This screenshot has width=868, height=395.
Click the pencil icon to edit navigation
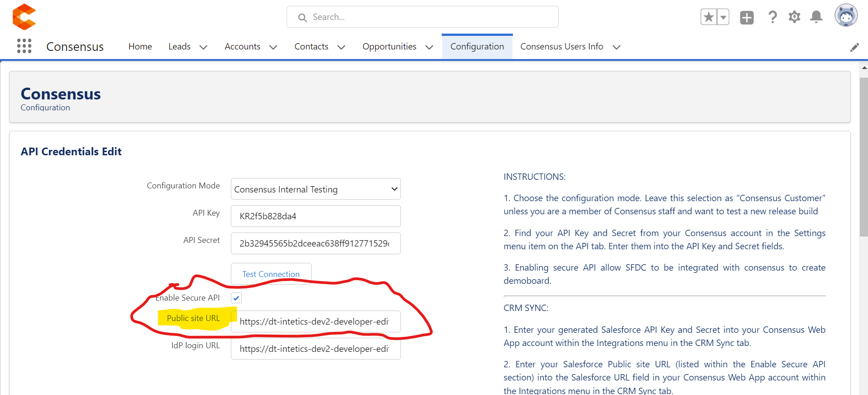point(854,47)
